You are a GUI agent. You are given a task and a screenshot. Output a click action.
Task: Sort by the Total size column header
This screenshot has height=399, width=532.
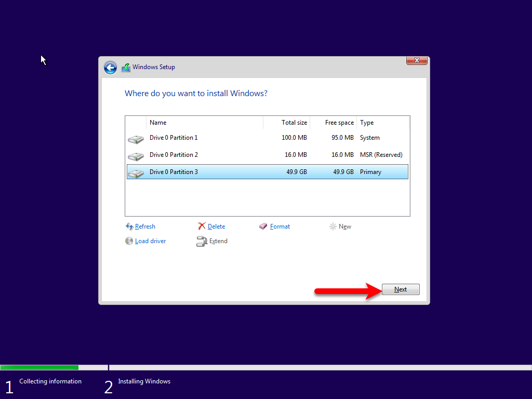click(286, 123)
